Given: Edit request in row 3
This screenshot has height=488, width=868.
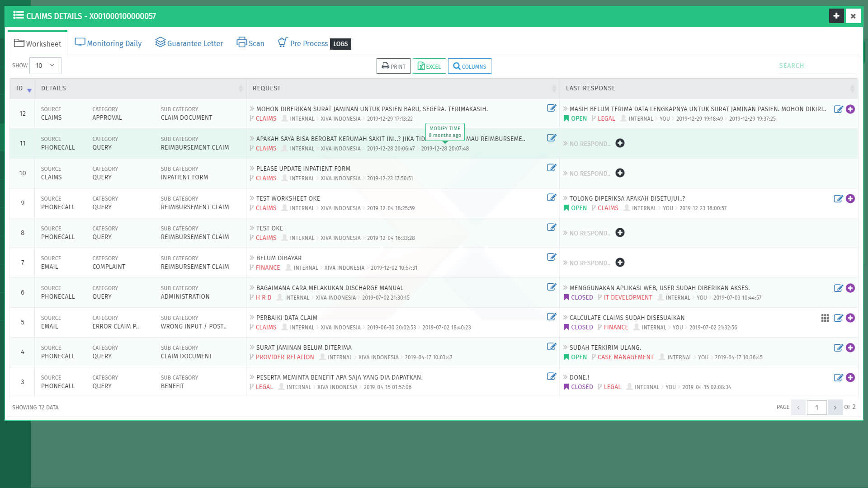Looking at the screenshot, I should pos(552,376).
